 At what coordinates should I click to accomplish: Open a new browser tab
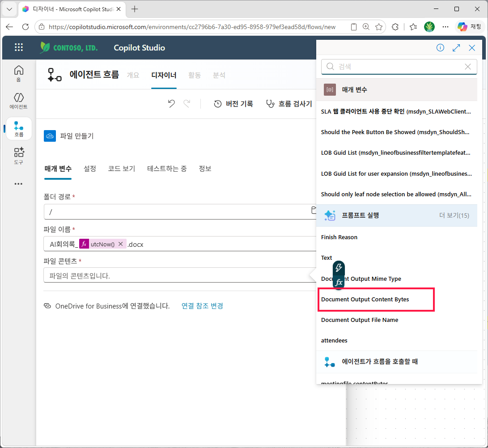(135, 9)
